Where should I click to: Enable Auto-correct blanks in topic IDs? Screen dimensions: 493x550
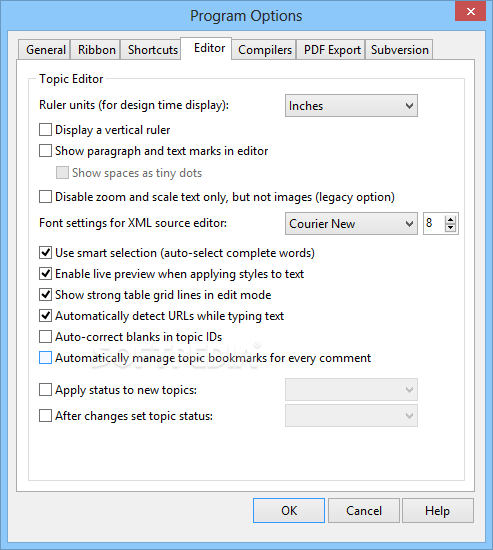point(45,337)
